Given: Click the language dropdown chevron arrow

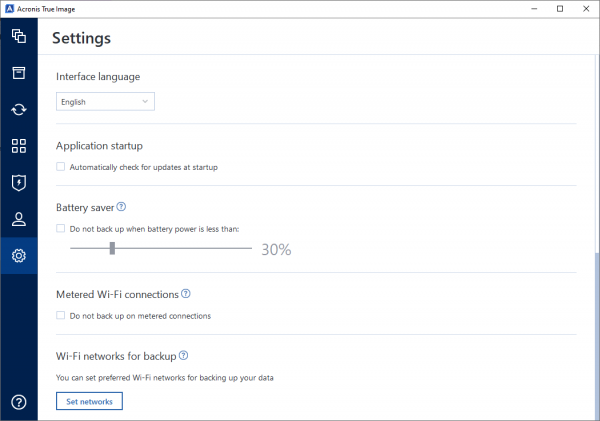Looking at the screenshot, I should (x=145, y=101).
